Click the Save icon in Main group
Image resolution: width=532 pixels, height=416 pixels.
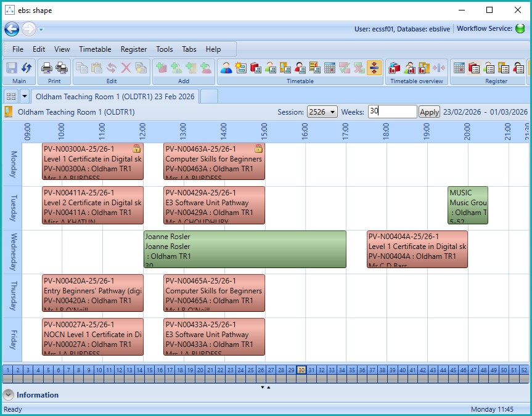[12, 68]
